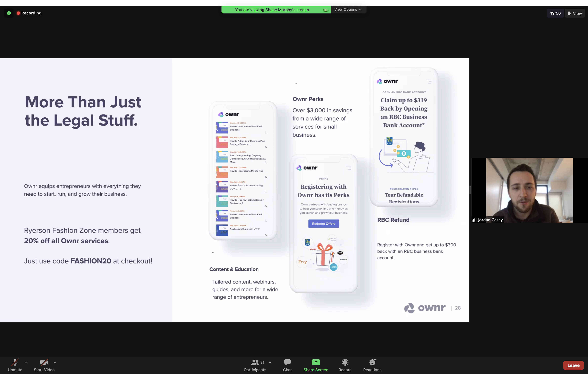Open the Chat panel

point(287,362)
